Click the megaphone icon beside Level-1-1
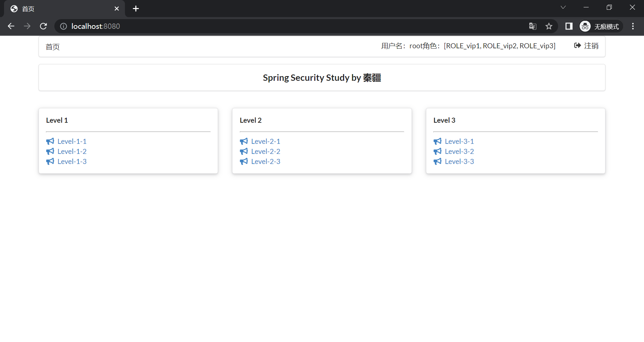This screenshot has height=342, width=644. click(50, 141)
